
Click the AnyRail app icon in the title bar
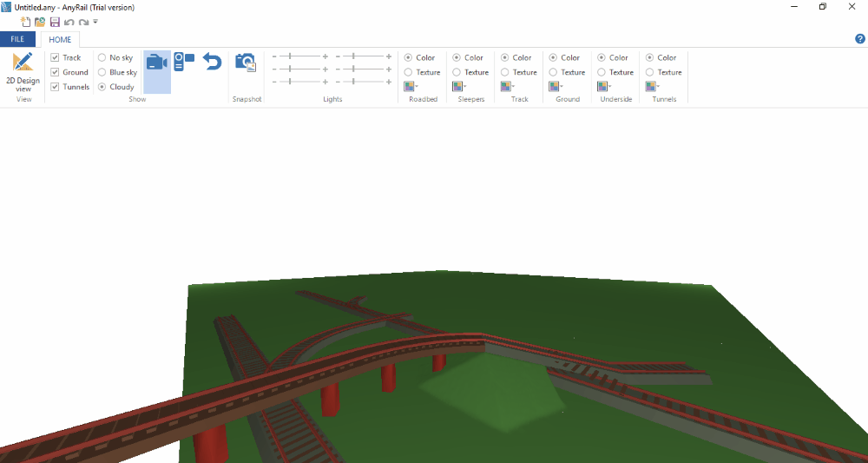pyautogui.click(x=6, y=7)
